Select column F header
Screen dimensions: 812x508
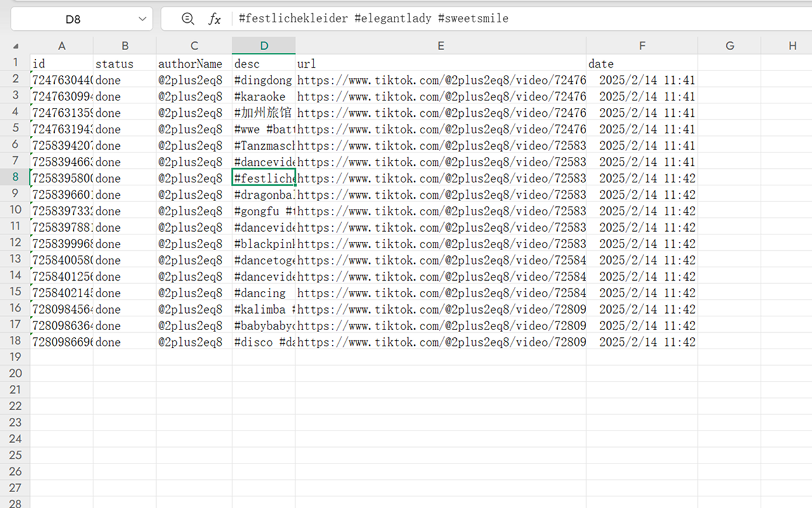[642, 46]
